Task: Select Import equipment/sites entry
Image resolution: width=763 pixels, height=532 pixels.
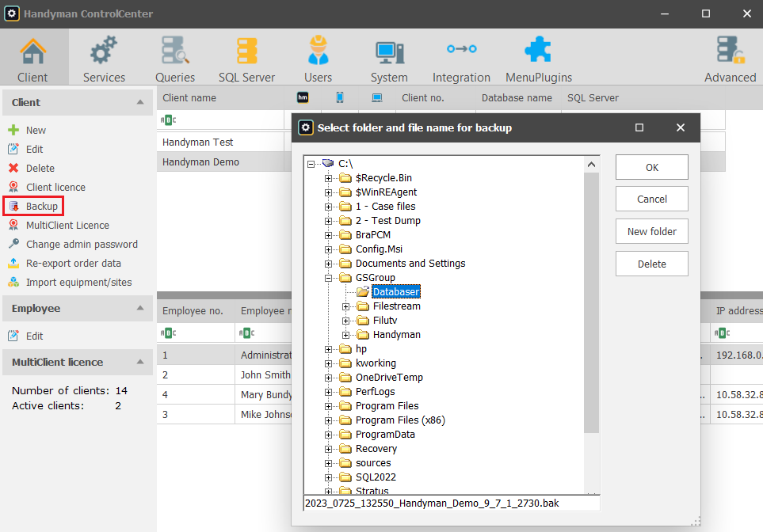Action: 78,282
